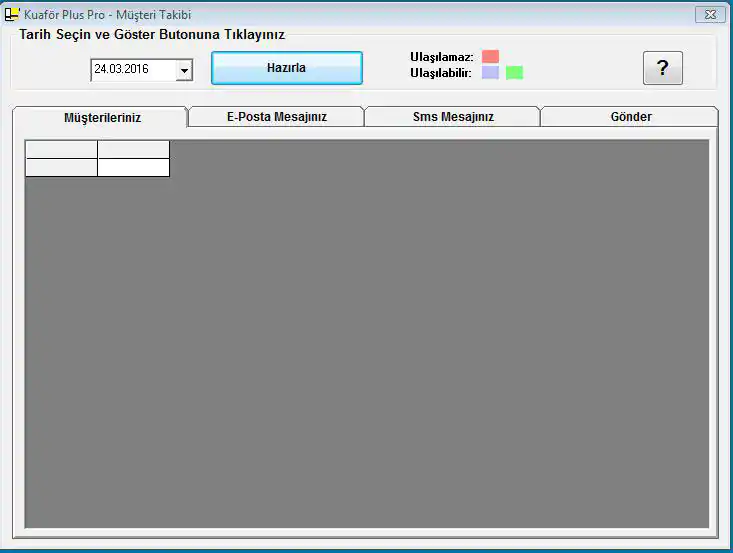Select the first row header cell
733x553 pixels.
[x=61, y=167]
